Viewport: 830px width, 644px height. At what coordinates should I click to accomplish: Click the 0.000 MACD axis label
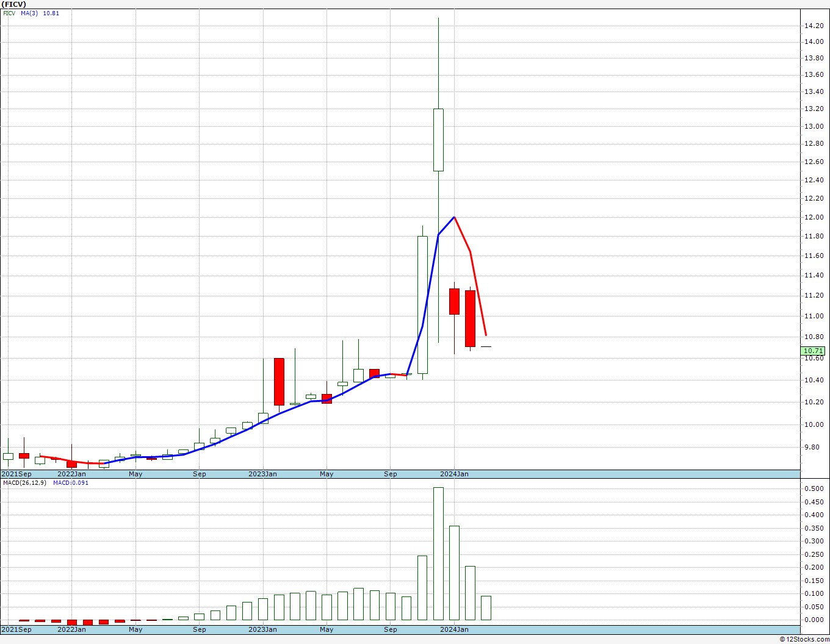[x=814, y=620]
